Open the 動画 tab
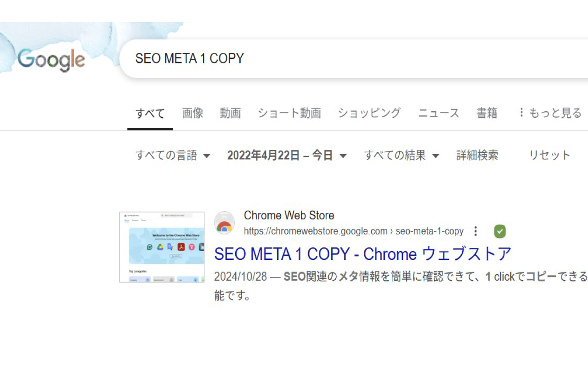The width and height of the screenshot is (588, 368). 230,113
